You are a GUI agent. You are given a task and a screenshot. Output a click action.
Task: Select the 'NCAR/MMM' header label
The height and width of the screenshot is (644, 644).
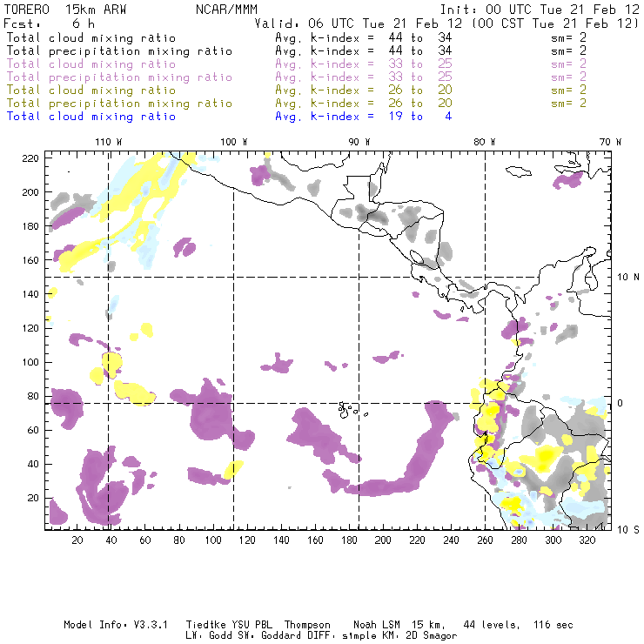227,10
